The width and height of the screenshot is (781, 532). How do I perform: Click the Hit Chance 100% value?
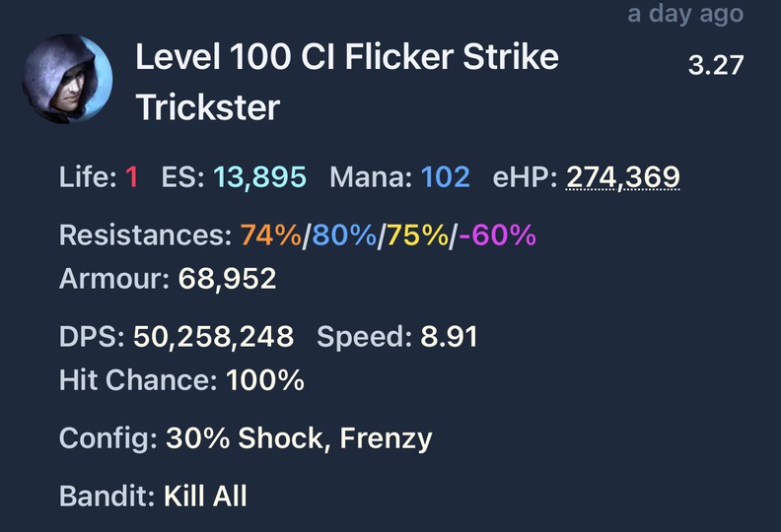(x=264, y=380)
